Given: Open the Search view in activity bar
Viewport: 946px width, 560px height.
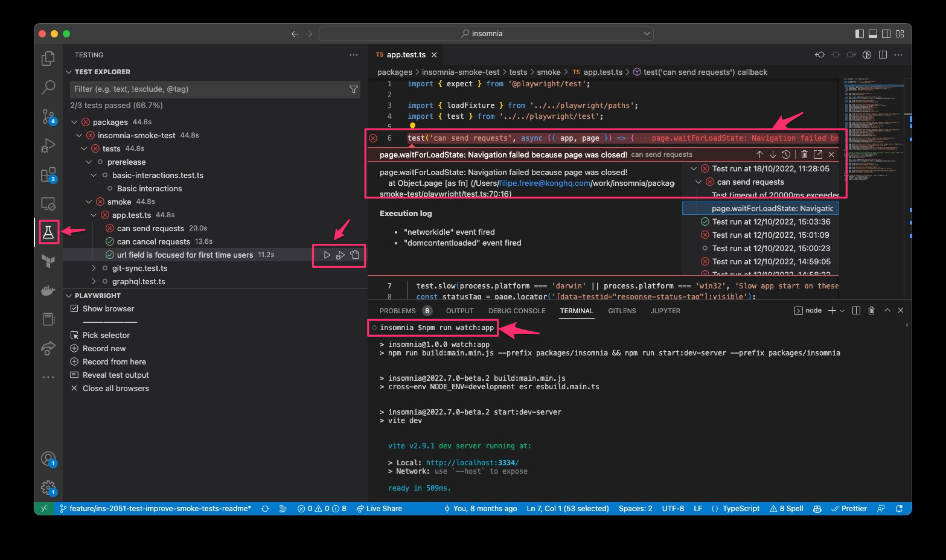Looking at the screenshot, I should point(48,87).
